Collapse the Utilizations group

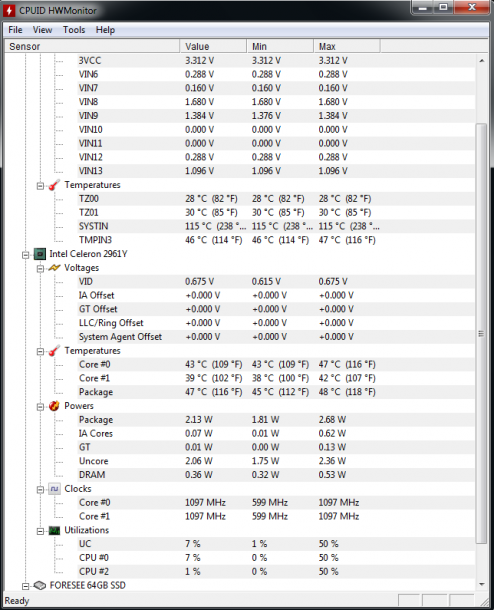pyautogui.click(x=40, y=531)
